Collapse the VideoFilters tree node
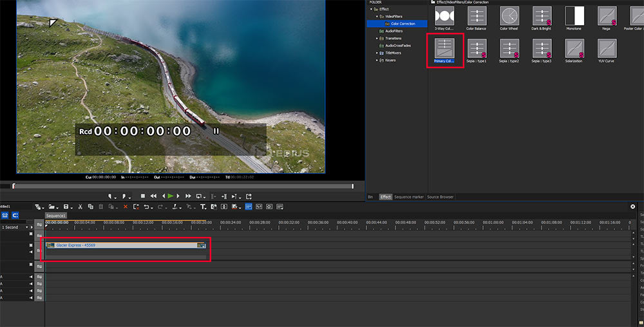This screenshot has height=327, width=644. coord(377,16)
